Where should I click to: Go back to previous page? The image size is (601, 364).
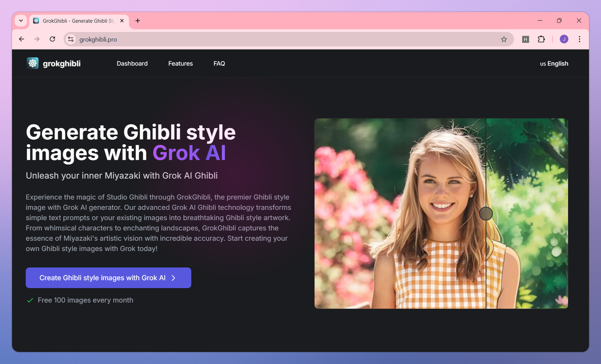[22, 39]
